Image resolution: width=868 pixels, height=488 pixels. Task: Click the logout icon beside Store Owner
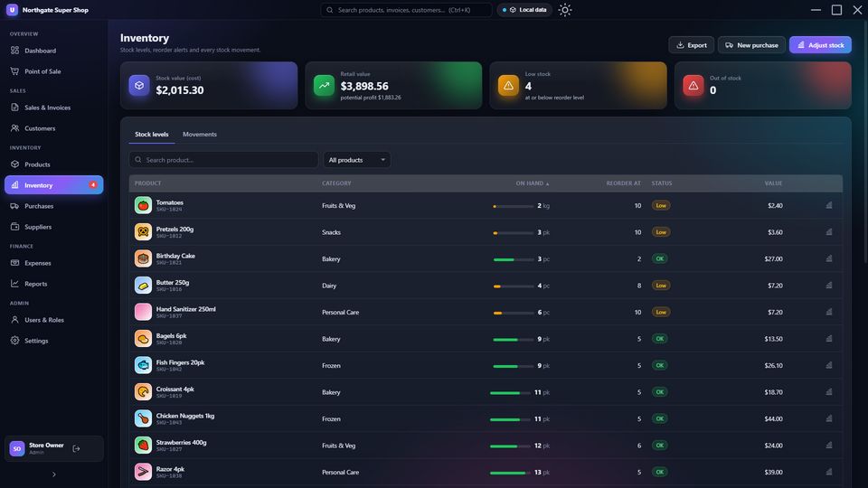pos(76,449)
